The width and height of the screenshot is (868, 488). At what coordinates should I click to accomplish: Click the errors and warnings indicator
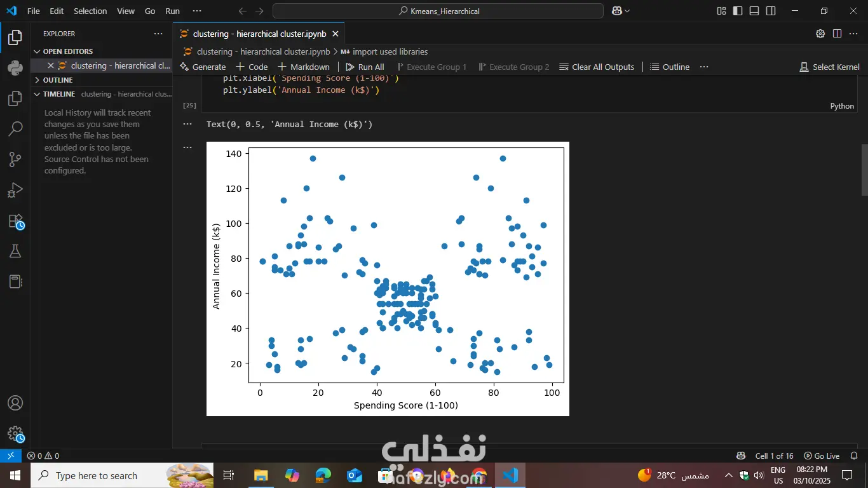tap(43, 456)
